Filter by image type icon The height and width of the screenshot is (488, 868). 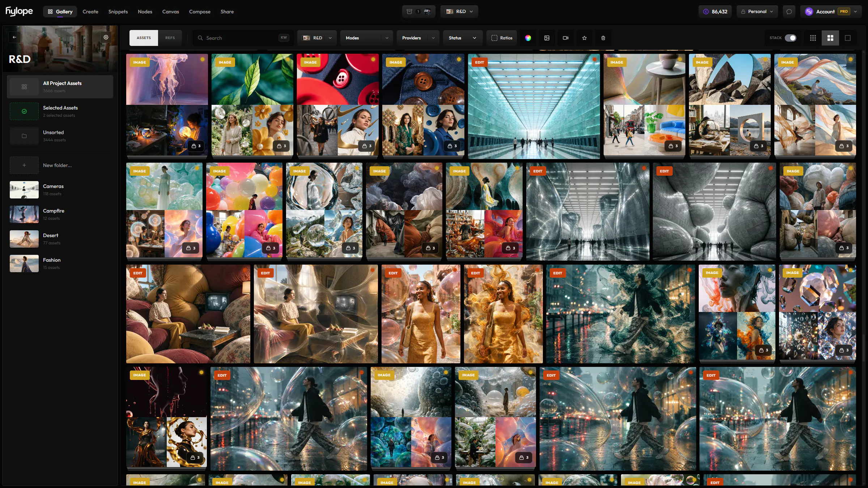pyautogui.click(x=547, y=38)
